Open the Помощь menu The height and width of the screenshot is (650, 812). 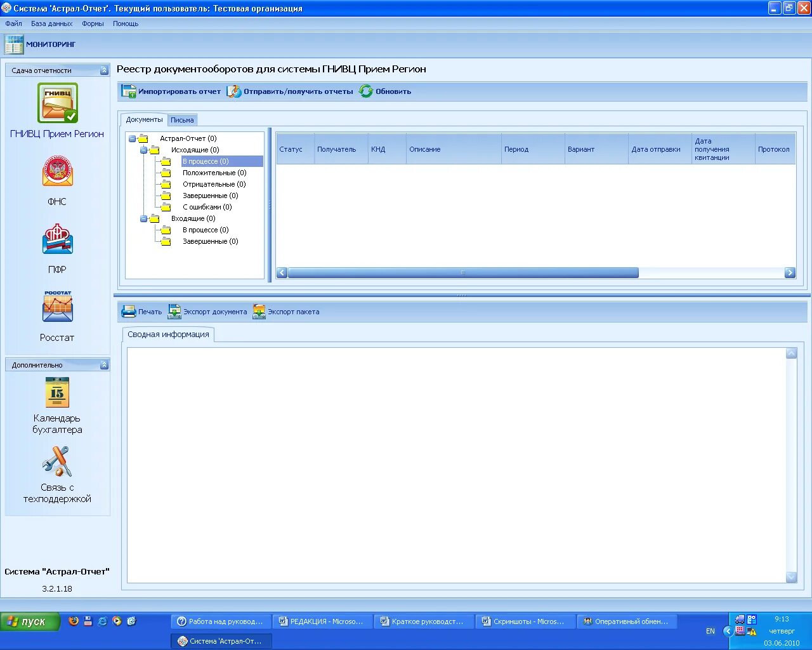tap(126, 23)
